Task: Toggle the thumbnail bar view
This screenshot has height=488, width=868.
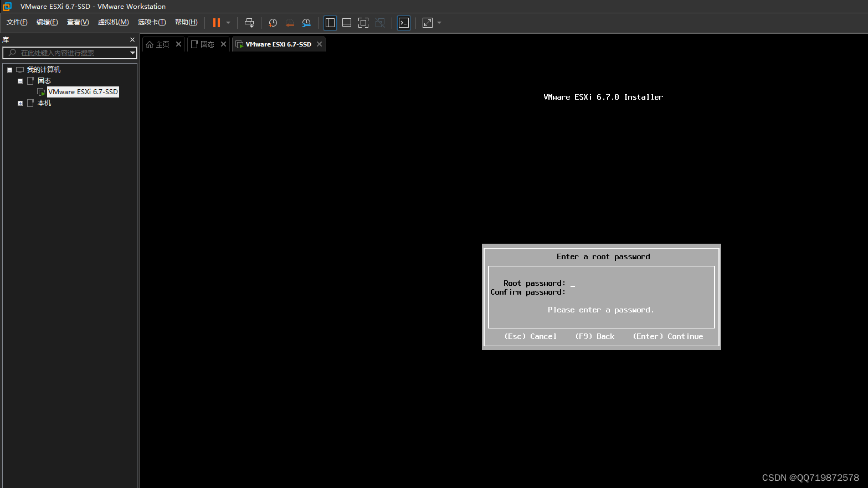Action: [x=347, y=23]
